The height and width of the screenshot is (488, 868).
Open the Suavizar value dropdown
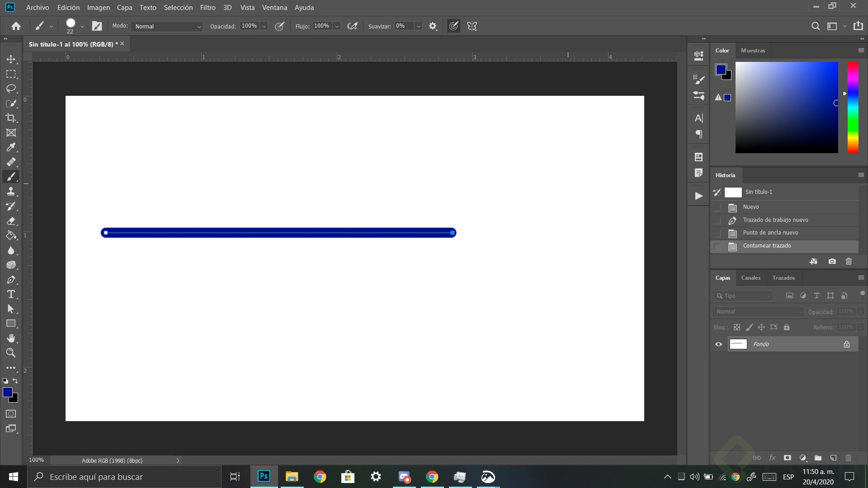[419, 26]
